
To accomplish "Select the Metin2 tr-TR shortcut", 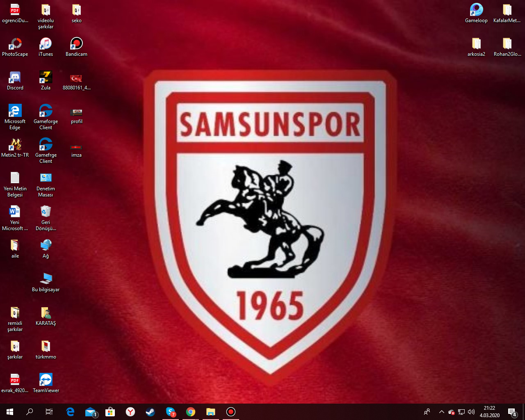I will click(15, 148).
